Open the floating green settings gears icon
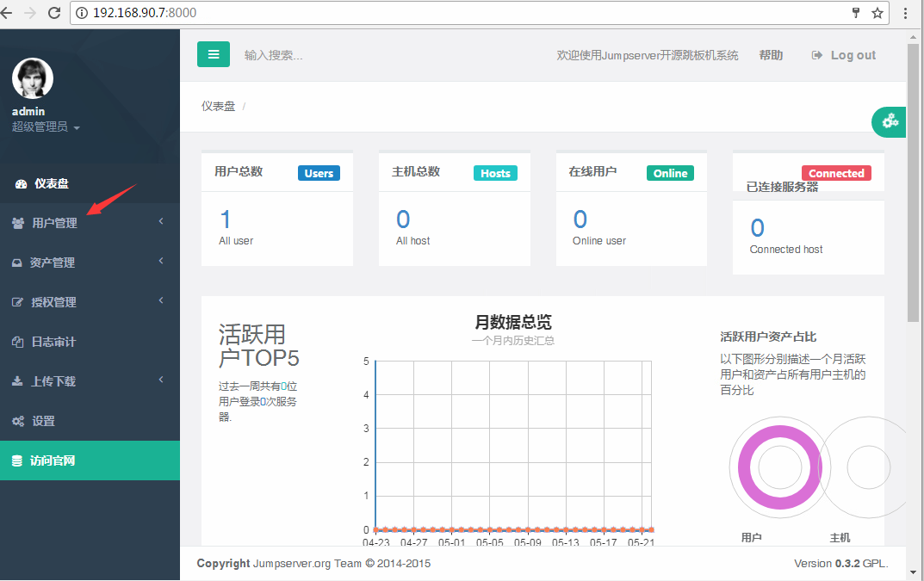Viewport: 924px width, 581px height. 890,122
